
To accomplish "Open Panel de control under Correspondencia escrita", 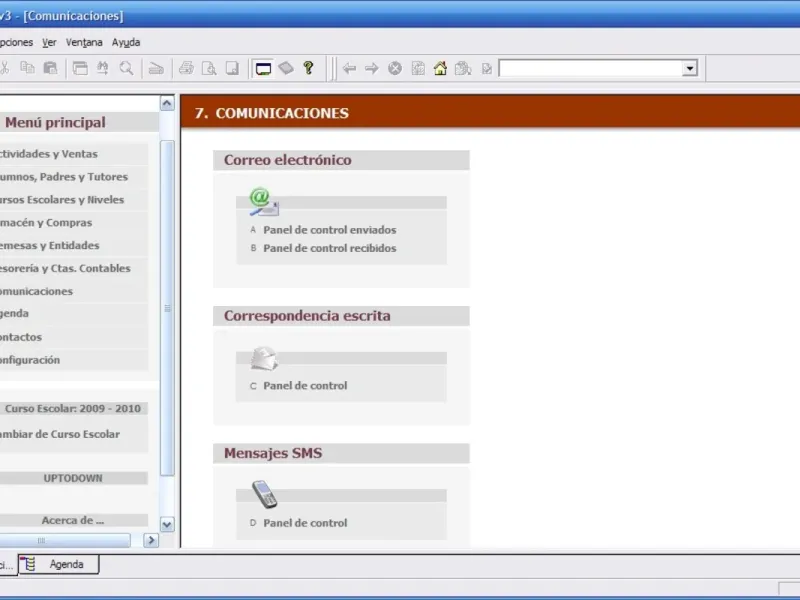I will pyautogui.click(x=305, y=386).
